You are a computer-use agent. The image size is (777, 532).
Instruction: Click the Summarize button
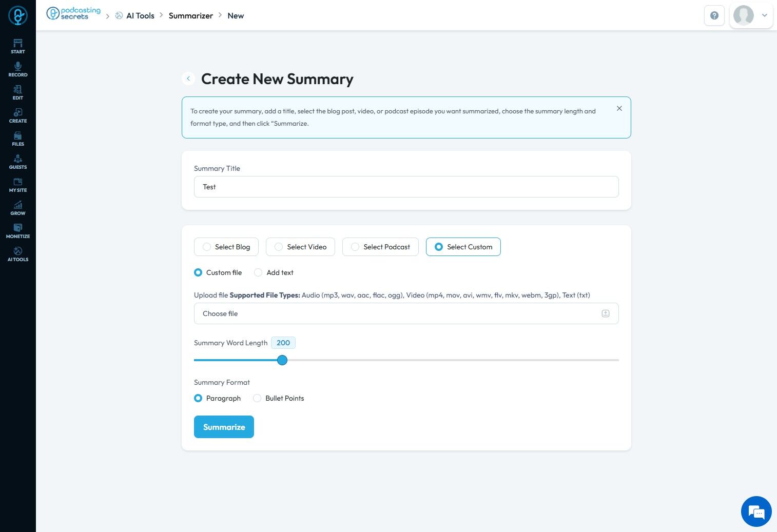pos(224,427)
